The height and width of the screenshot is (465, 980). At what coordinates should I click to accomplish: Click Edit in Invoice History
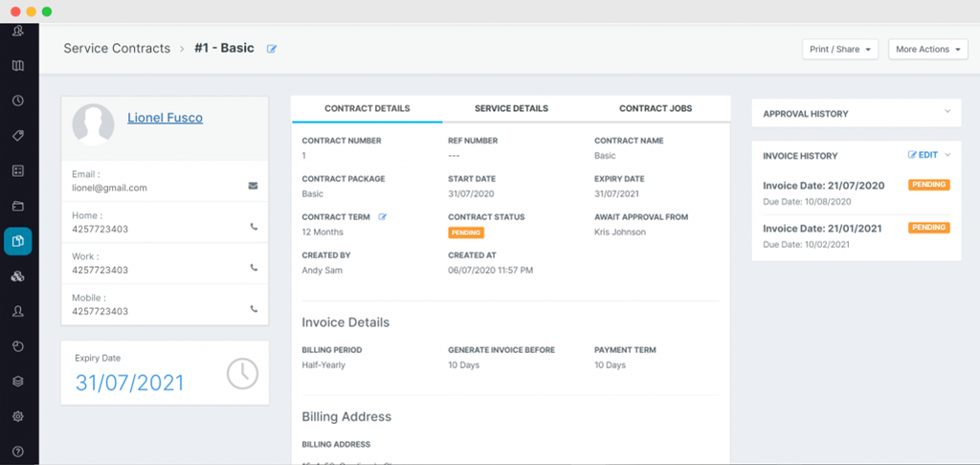[x=923, y=155]
